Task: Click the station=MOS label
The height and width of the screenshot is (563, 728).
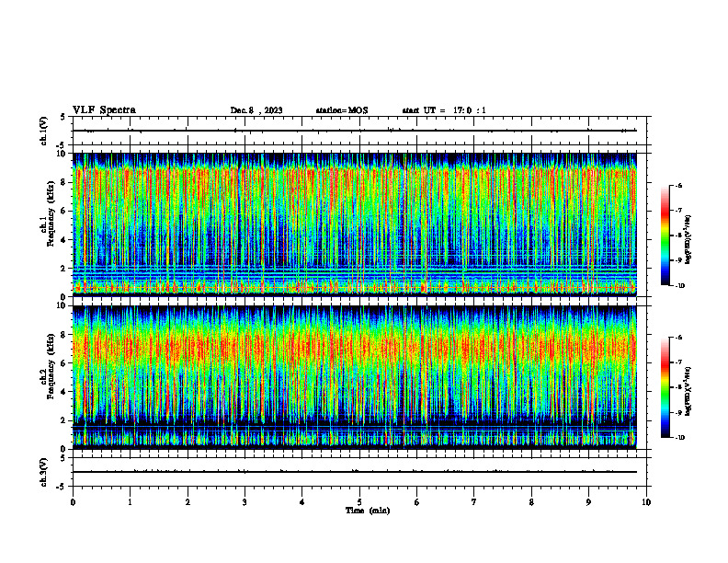Action: (x=342, y=110)
